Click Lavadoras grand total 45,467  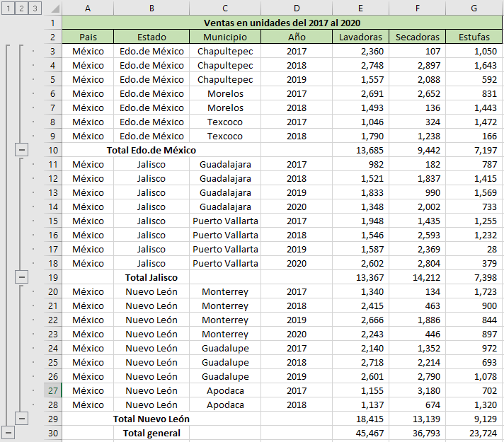point(360,433)
